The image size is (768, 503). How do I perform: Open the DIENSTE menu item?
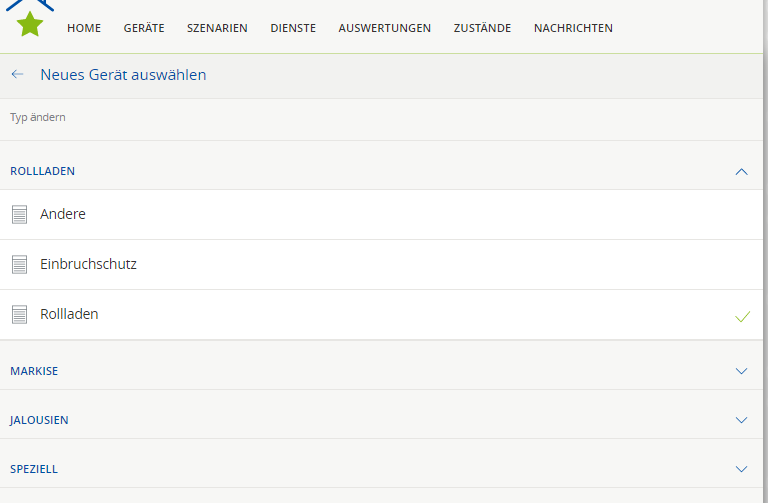coord(293,28)
